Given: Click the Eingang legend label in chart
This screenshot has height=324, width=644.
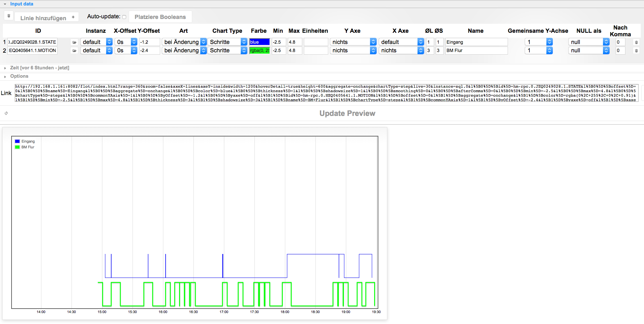Looking at the screenshot, I should tap(28, 141).
